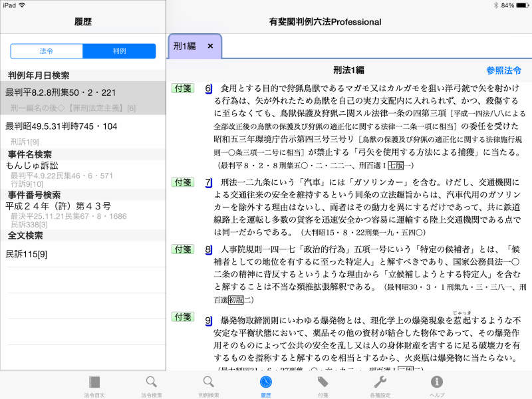Click case number 9 marker

pos(208,321)
